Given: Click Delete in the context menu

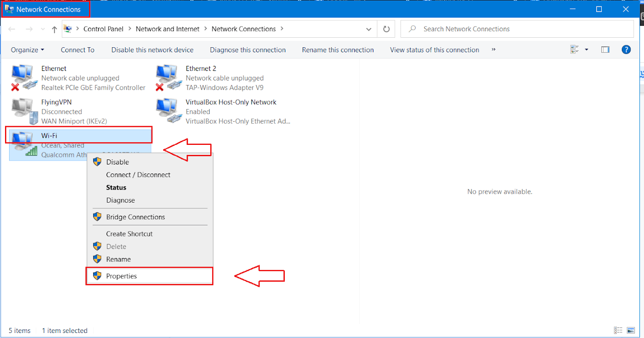Looking at the screenshot, I should [150, 246].
